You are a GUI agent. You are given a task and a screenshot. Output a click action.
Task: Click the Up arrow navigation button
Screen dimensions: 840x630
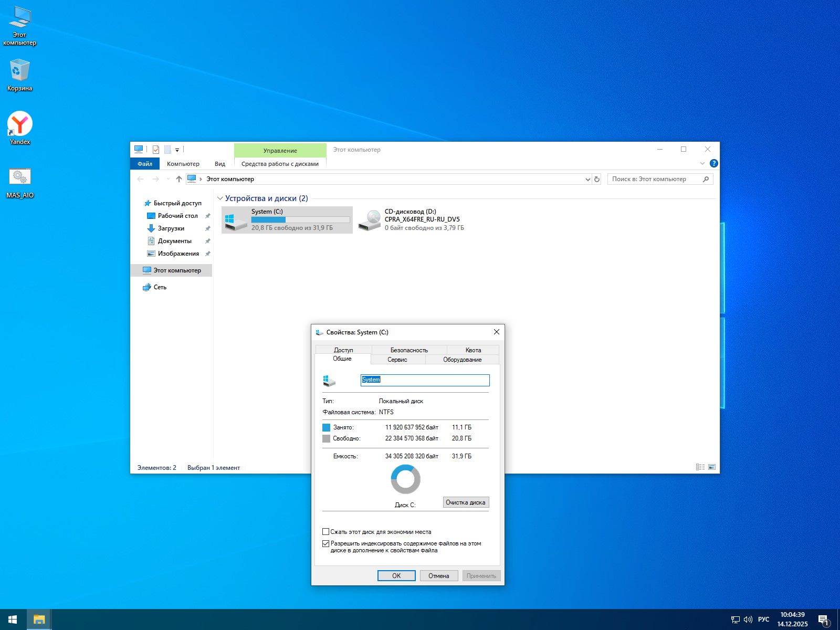coord(179,179)
